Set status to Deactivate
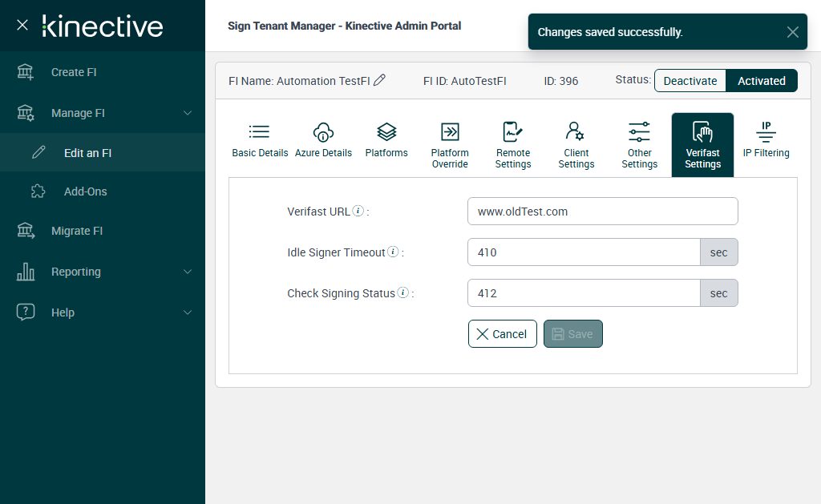The image size is (821, 504). tap(690, 81)
